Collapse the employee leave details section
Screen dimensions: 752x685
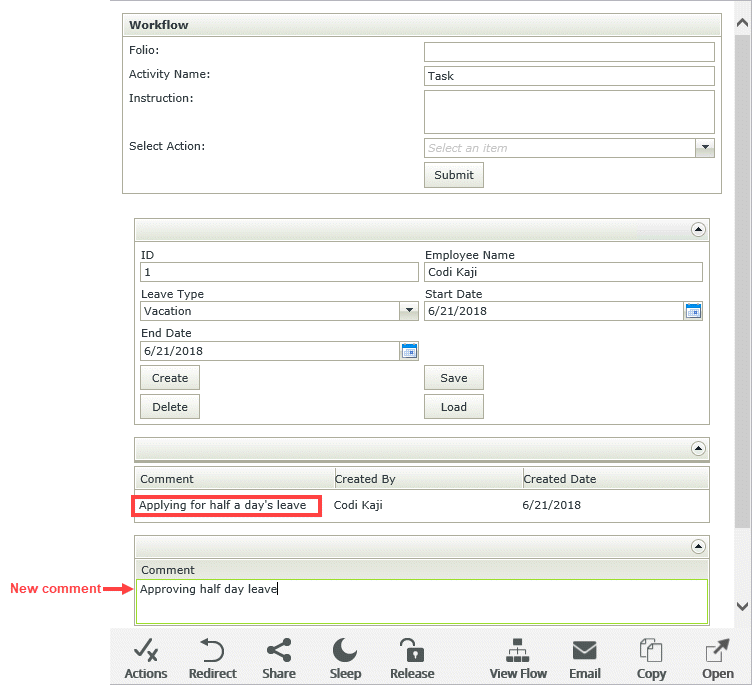698,230
